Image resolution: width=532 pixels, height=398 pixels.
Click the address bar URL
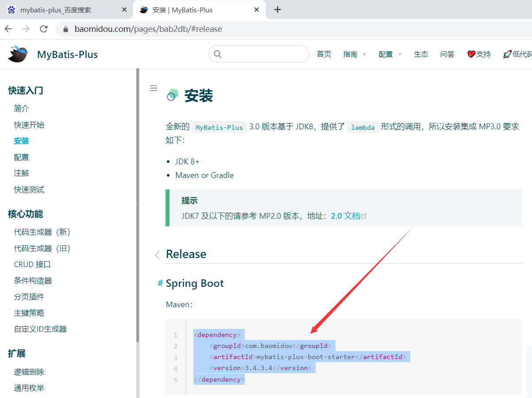pos(148,29)
